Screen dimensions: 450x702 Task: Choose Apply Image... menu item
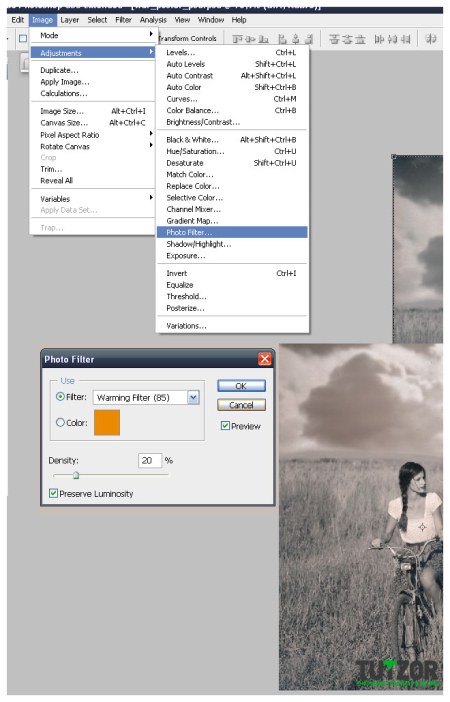[92, 82]
